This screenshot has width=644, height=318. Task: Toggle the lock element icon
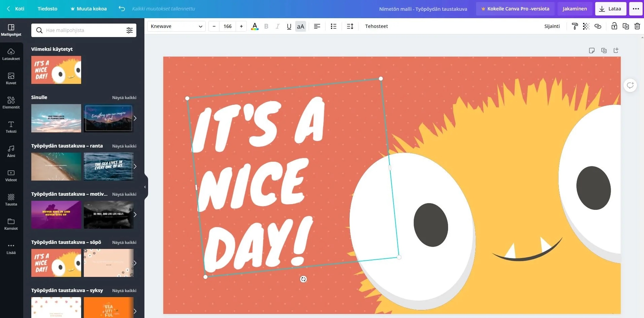tap(614, 26)
